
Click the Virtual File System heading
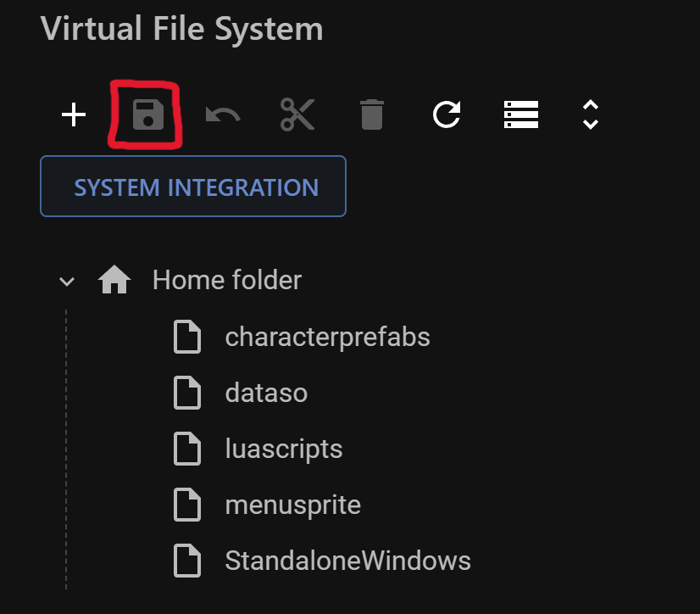pyautogui.click(x=181, y=29)
